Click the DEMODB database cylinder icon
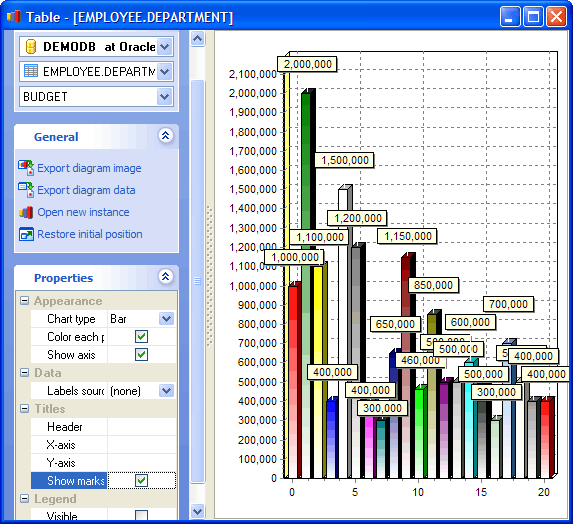This screenshot has height=524, width=573. 31,47
